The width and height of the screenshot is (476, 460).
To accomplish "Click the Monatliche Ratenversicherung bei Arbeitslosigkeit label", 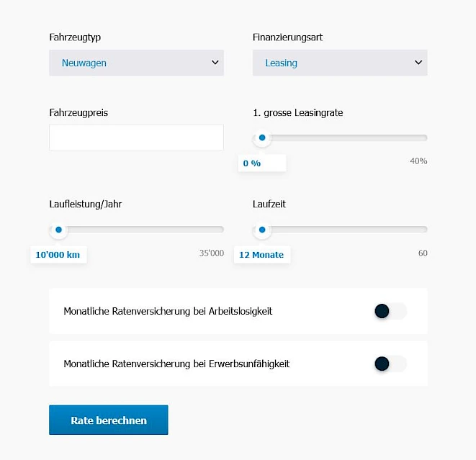I will pyautogui.click(x=168, y=311).
